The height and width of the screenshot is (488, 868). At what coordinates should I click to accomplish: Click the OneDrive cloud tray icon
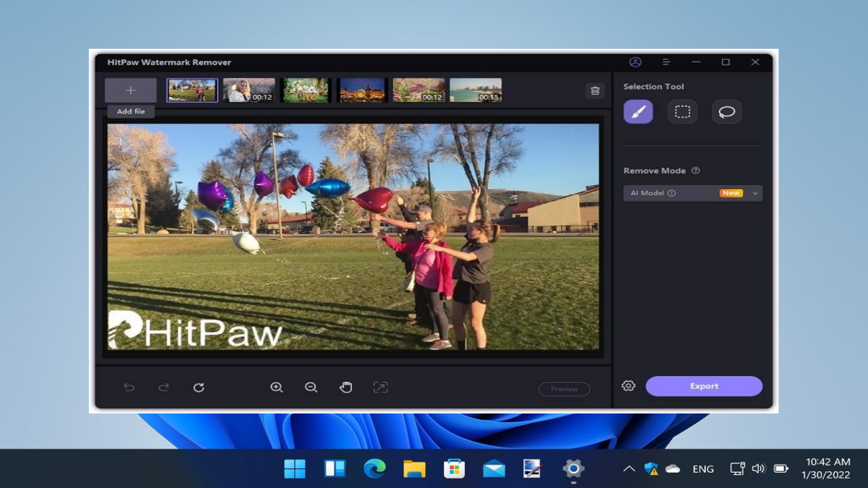click(x=673, y=468)
